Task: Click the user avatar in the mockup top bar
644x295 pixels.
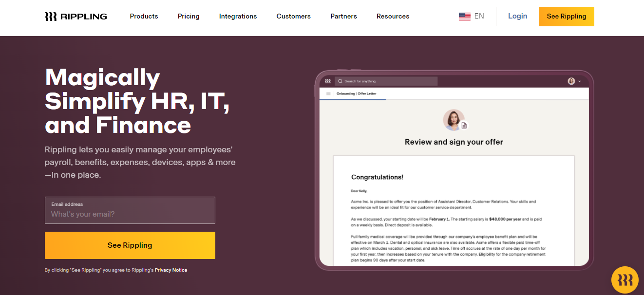Action: pos(571,81)
